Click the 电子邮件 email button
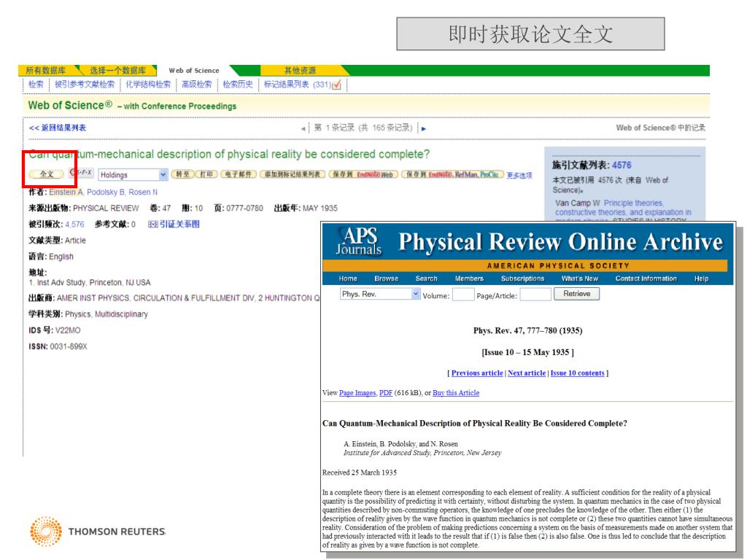Screen dimensions: 747x560 (x=239, y=174)
